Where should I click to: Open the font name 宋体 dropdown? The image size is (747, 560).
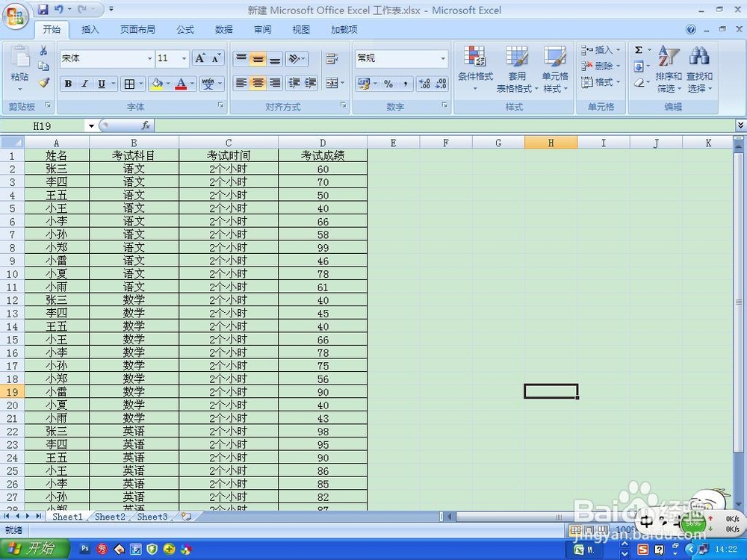click(149, 58)
